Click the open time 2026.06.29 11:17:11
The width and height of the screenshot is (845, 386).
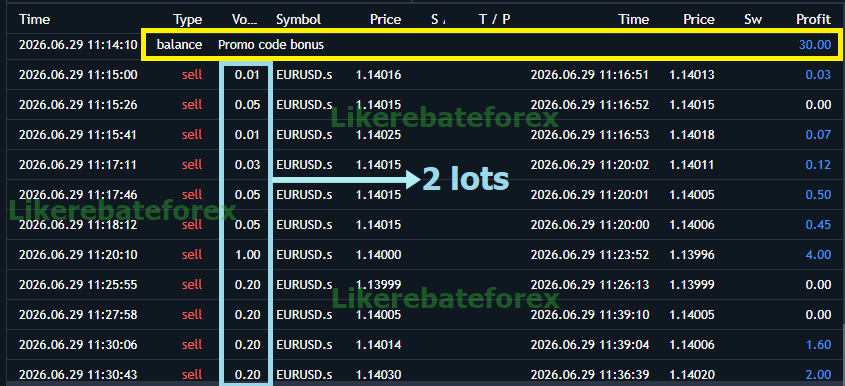78,164
